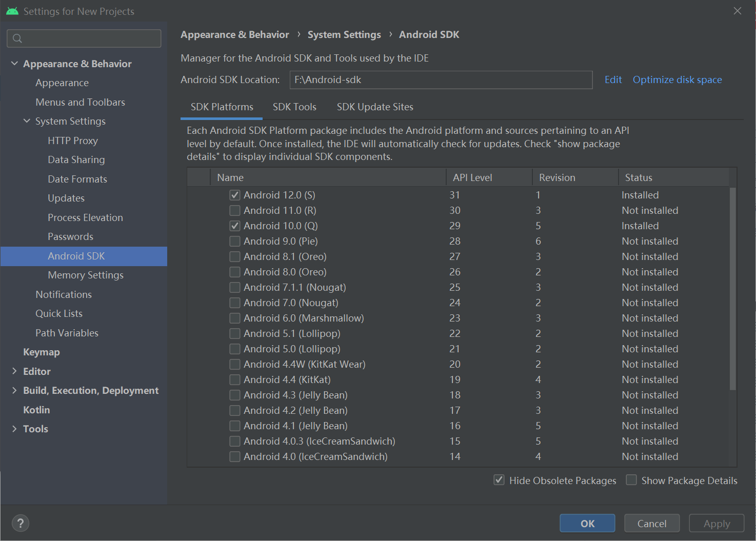Open Menus and Toolbars settings
The width and height of the screenshot is (756, 541).
81,102
